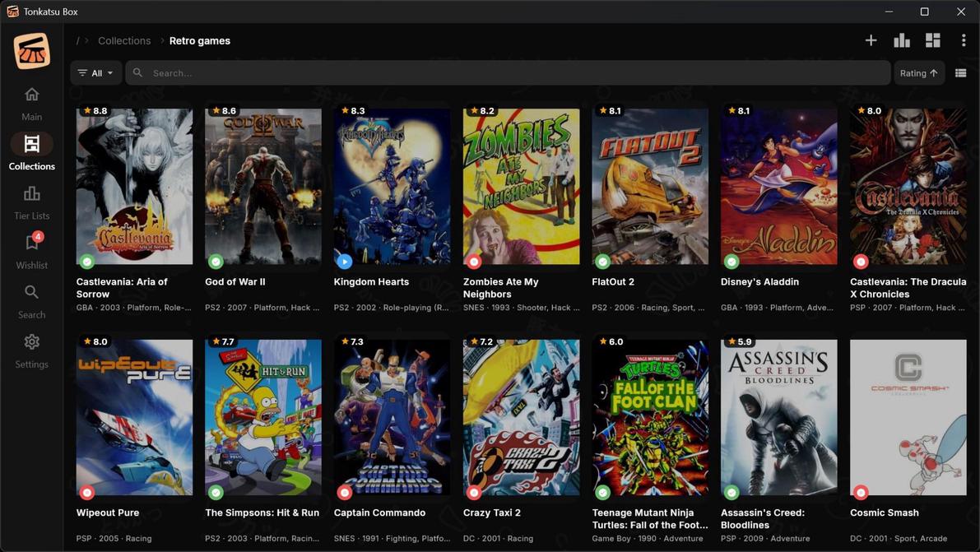Click the root slash breadcrumb
This screenshot has width=980, height=552.
tap(78, 41)
